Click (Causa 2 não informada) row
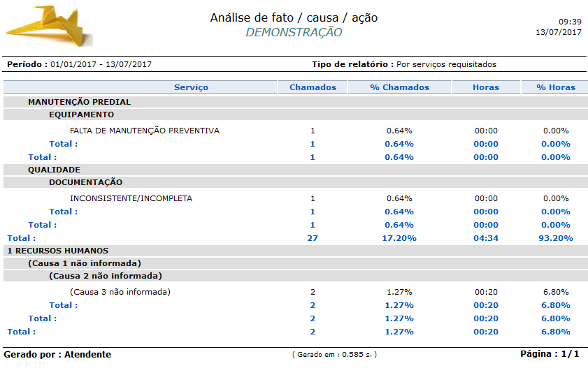 coord(296,276)
